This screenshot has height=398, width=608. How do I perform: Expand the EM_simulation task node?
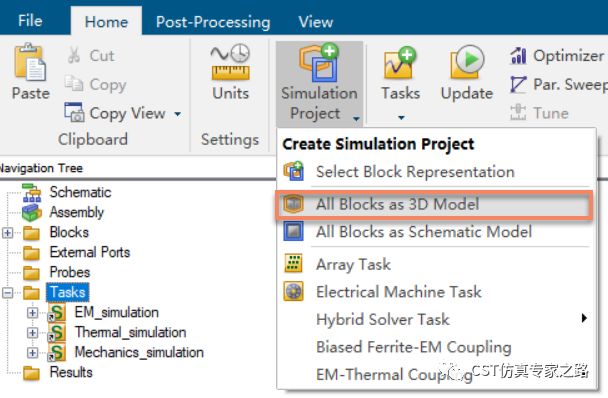click(x=33, y=313)
